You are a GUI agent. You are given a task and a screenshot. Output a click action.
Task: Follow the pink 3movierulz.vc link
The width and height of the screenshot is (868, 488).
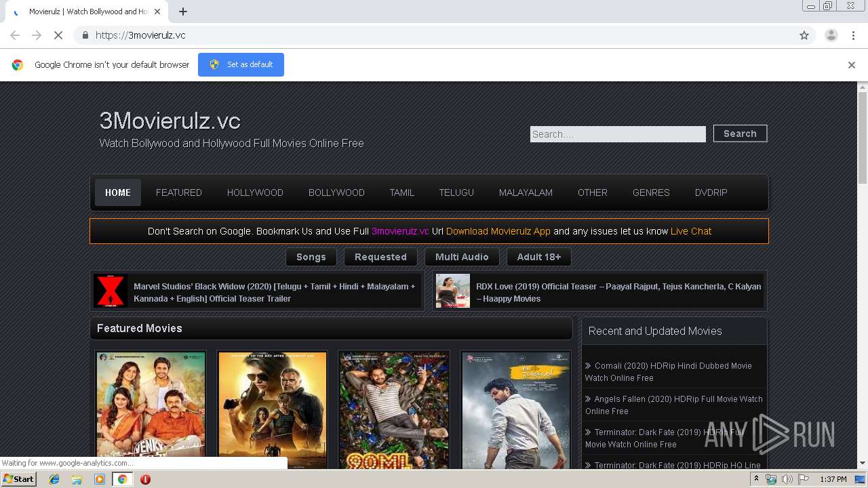400,231
